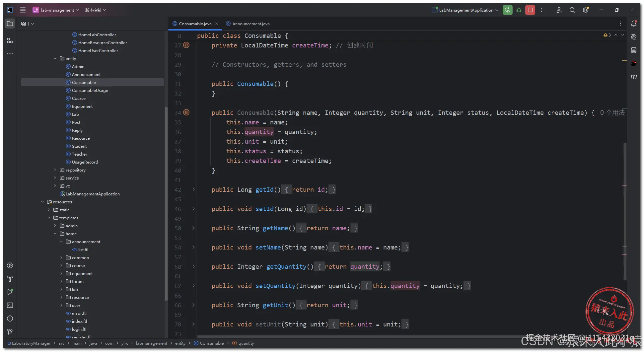Open the main hamburger menu
This screenshot has width=644, height=352.
click(x=23, y=10)
